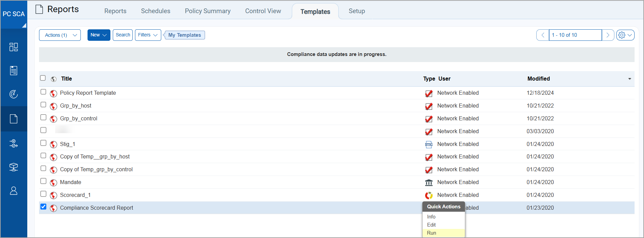Viewport: 644px width, 238px height.
Task: Open the Actions (1) dropdown
Action: 60,35
